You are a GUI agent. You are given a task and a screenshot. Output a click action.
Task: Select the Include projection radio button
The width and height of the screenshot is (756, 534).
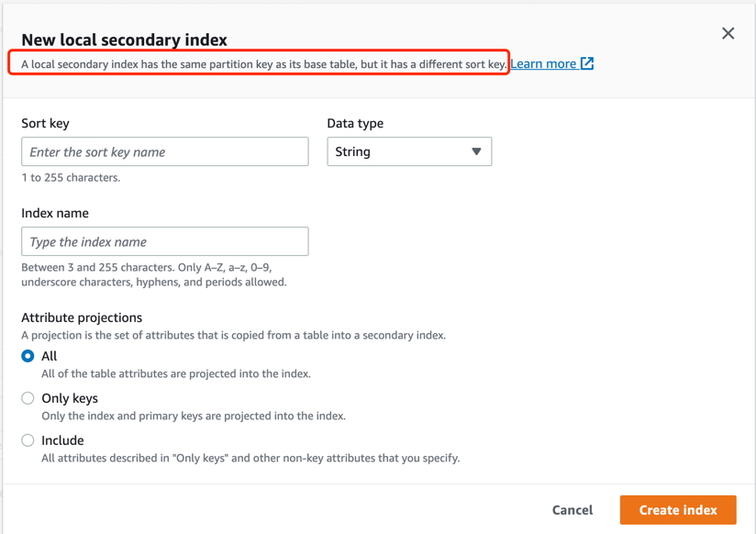click(28, 440)
